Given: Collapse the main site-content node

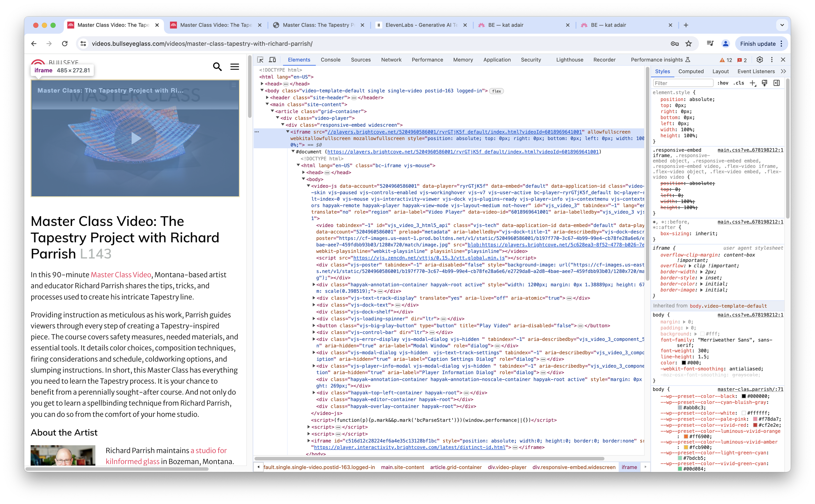Looking at the screenshot, I should click(267, 104).
